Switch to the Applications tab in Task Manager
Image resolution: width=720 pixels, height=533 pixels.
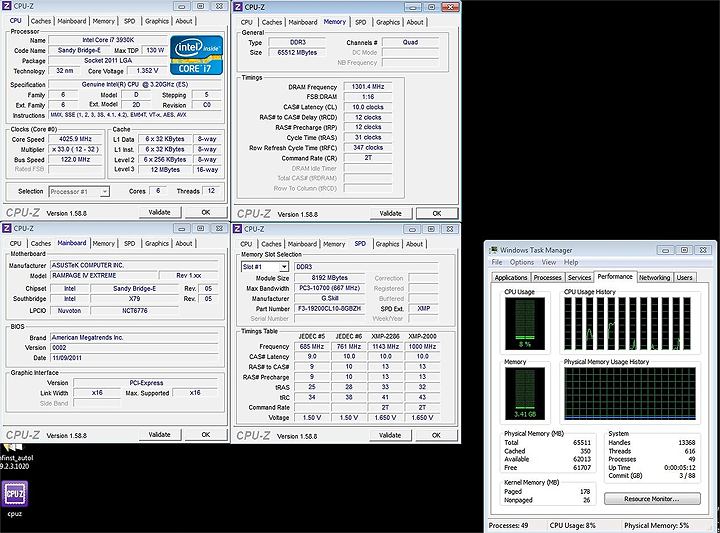pyautogui.click(x=511, y=277)
